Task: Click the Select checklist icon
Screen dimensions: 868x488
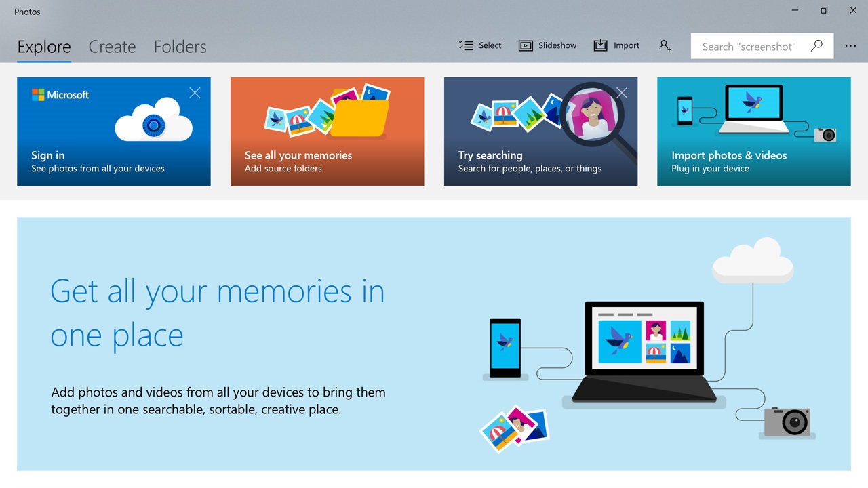Action: (466, 45)
